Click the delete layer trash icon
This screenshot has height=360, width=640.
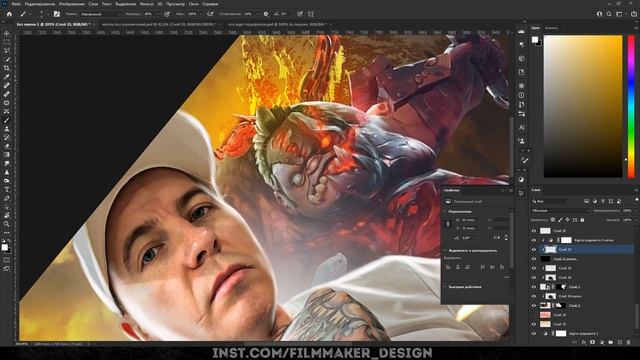click(x=629, y=342)
